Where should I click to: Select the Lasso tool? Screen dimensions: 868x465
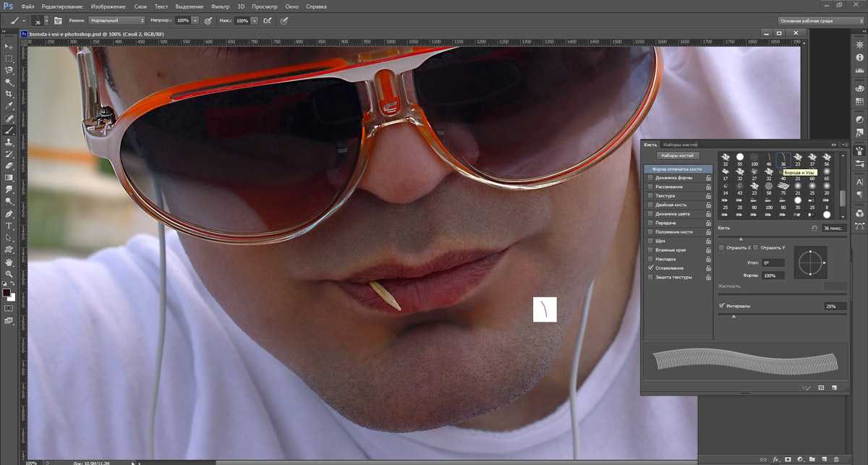pos(9,70)
